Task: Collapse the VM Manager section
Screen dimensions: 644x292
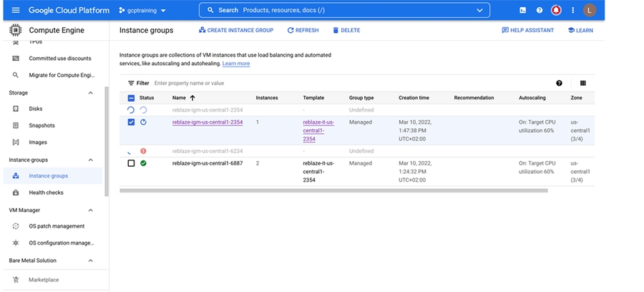Action: [x=90, y=210]
